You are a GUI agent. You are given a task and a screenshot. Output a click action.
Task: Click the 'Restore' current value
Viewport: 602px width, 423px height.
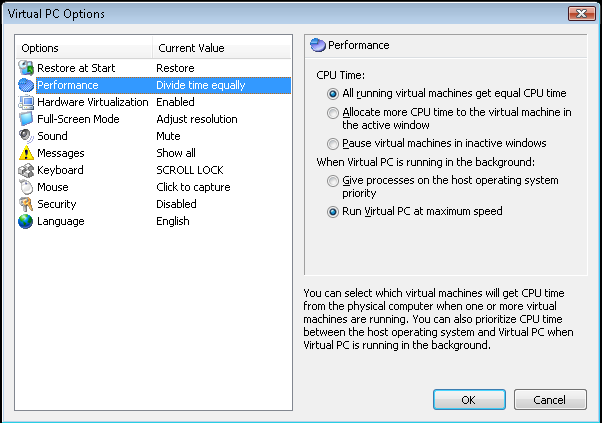click(x=175, y=68)
